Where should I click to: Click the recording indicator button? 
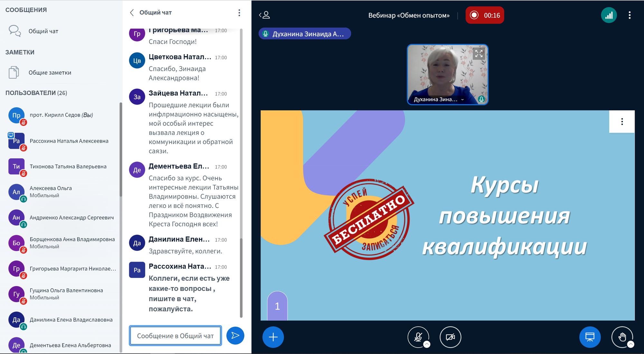coord(485,15)
